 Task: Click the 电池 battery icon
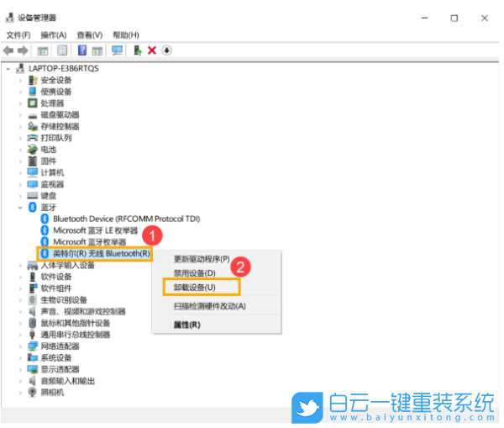33,150
